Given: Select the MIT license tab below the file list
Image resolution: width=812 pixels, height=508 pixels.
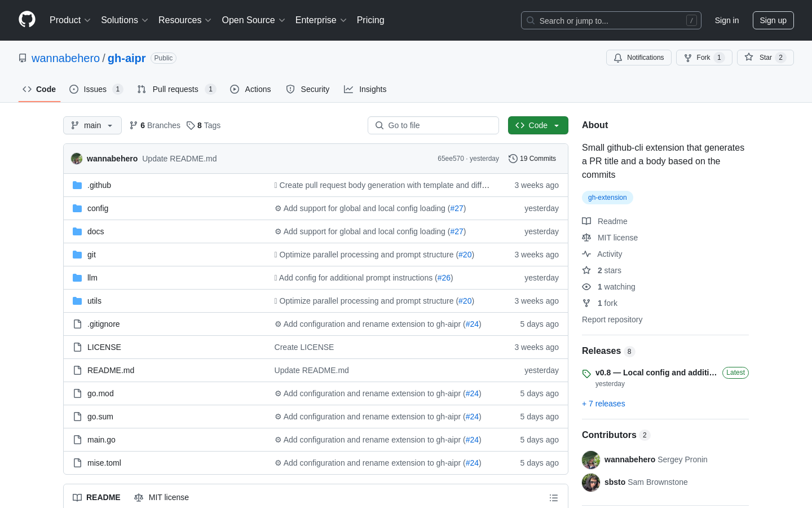Looking at the screenshot, I should pos(161,497).
